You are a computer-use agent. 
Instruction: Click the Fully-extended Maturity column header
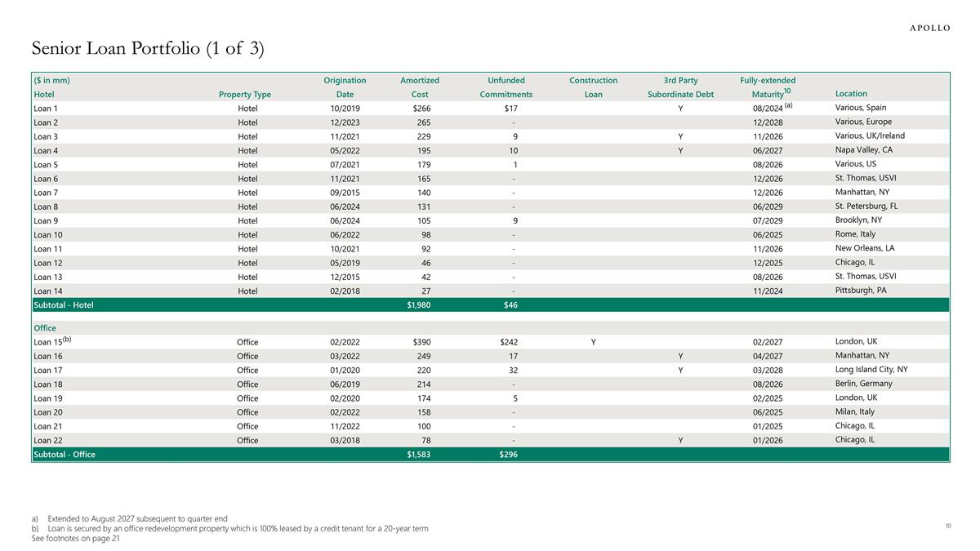[x=768, y=87]
